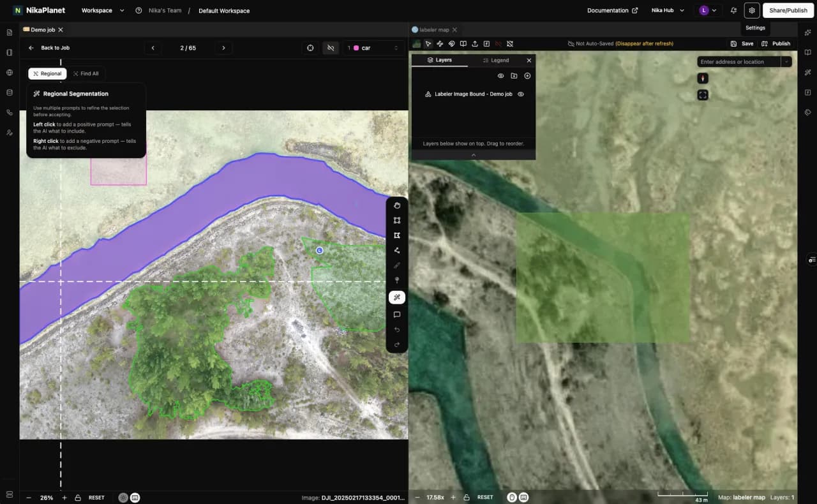Open the basemap thumbnail in map toolbar
817x504 pixels.
tap(417, 43)
